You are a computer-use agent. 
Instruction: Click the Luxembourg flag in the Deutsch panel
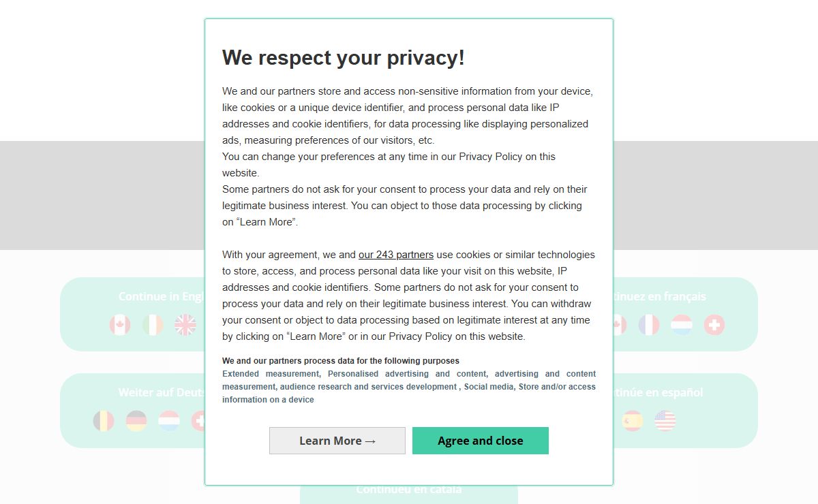(169, 421)
